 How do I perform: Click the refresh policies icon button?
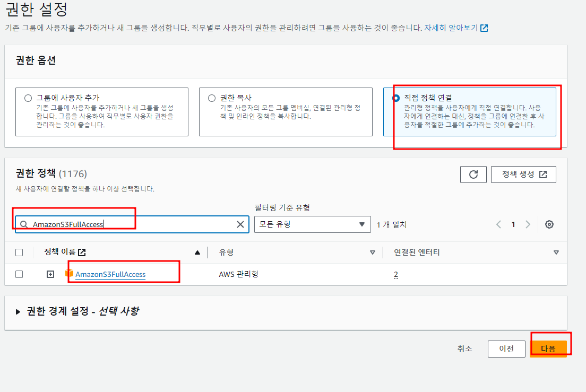pyautogui.click(x=473, y=175)
